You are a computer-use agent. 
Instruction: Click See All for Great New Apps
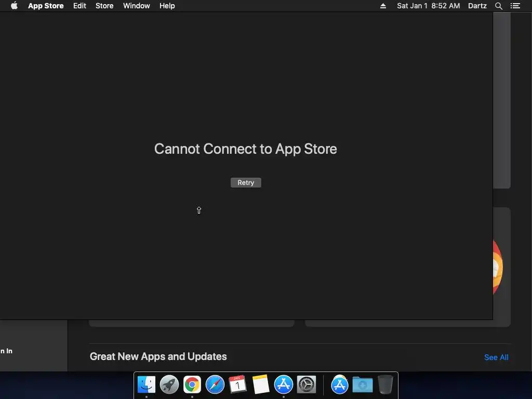[x=496, y=357]
